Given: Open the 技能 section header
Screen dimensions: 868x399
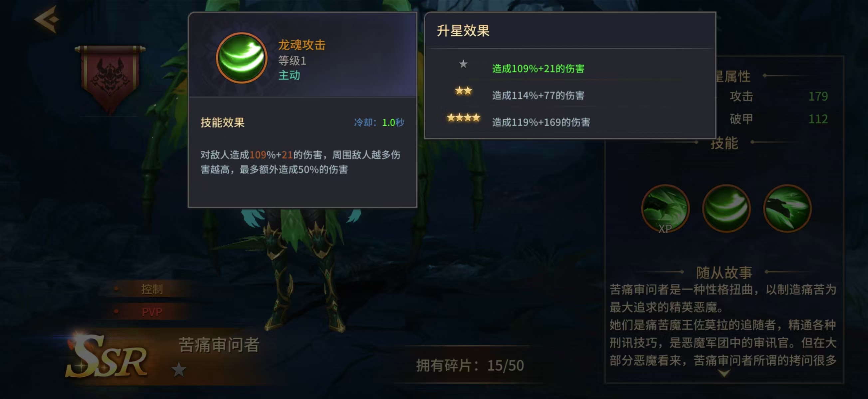Looking at the screenshot, I should tap(724, 143).
